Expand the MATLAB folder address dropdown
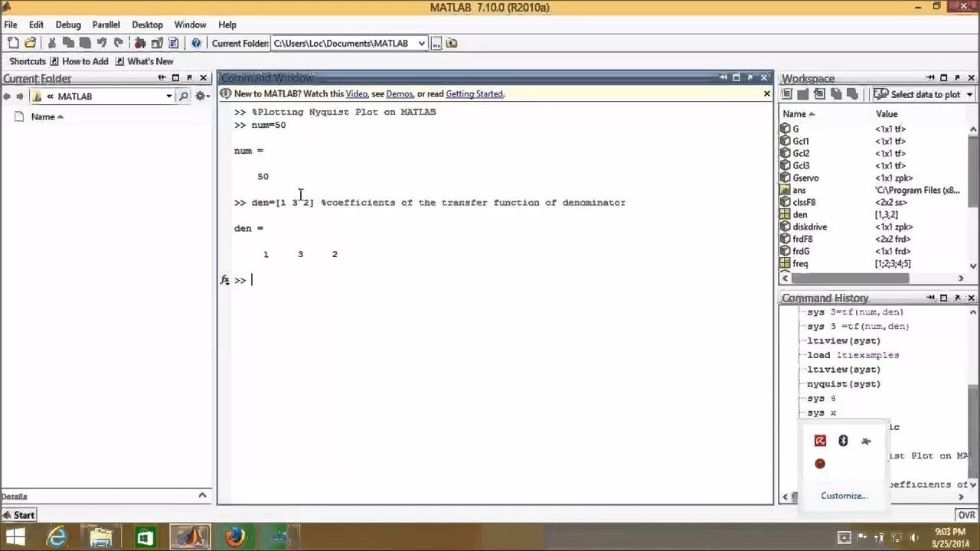The image size is (980, 551). (x=169, y=96)
